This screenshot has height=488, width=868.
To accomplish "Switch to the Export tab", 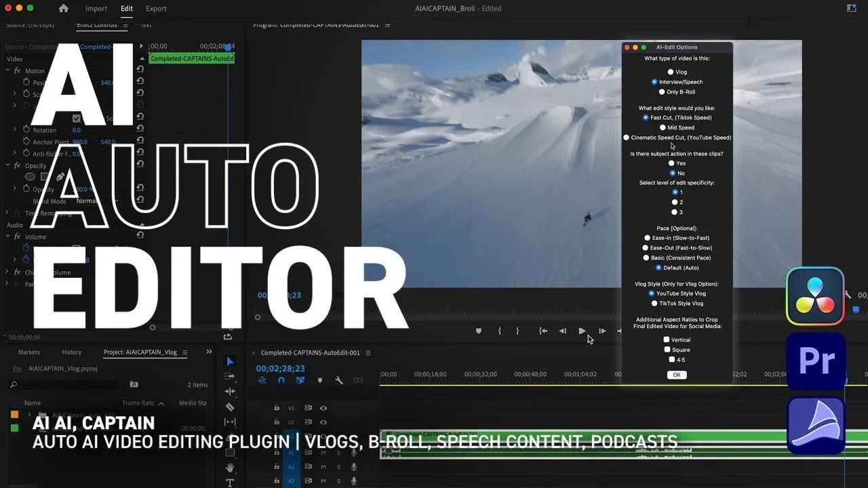I will pos(156,8).
